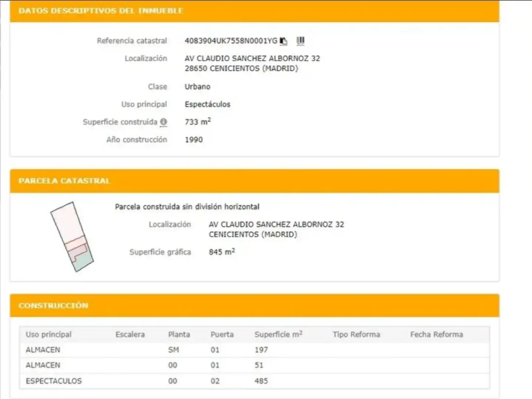Click the 'Fecha Reforma' column header
This screenshot has width=532, height=399.
point(437,334)
